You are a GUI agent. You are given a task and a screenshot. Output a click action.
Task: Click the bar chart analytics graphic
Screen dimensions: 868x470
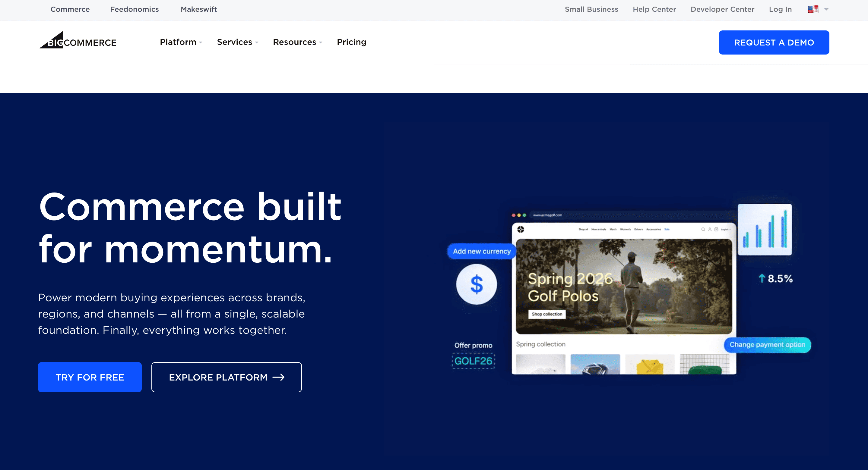click(x=764, y=229)
